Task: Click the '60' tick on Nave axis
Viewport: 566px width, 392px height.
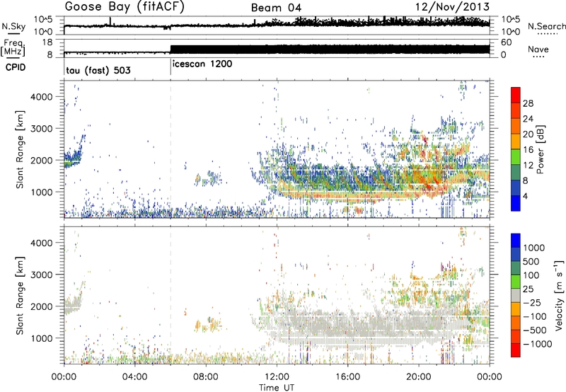Action: tap(507, 42)
